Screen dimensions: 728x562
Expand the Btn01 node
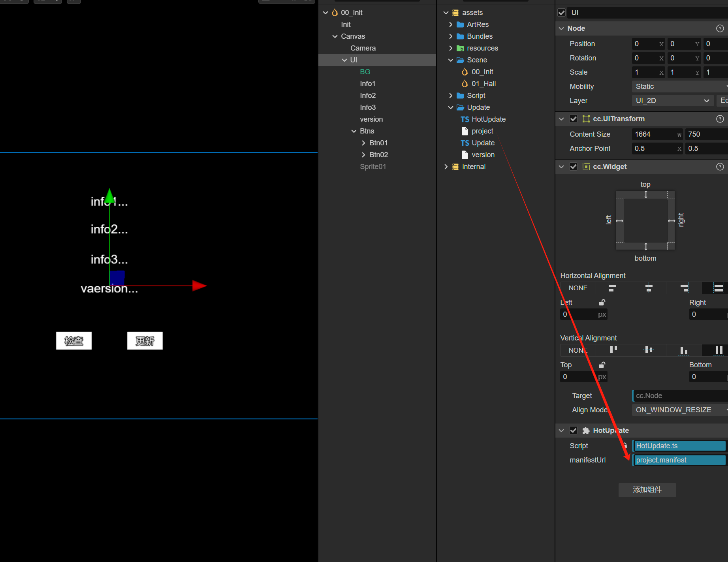(x=363, y=143)
